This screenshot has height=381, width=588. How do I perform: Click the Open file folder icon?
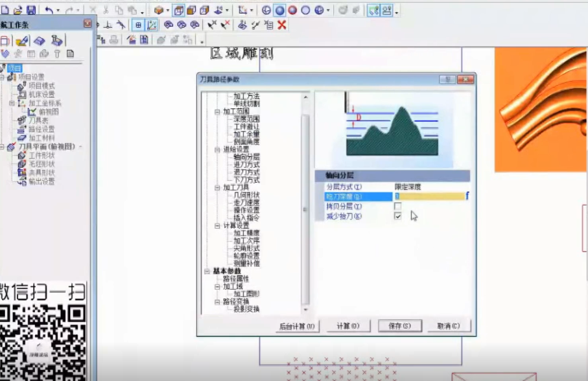coord(17,10)
